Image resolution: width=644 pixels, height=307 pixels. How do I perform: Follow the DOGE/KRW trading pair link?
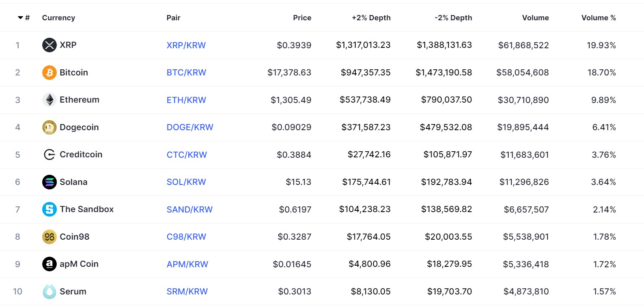[190, 127]
